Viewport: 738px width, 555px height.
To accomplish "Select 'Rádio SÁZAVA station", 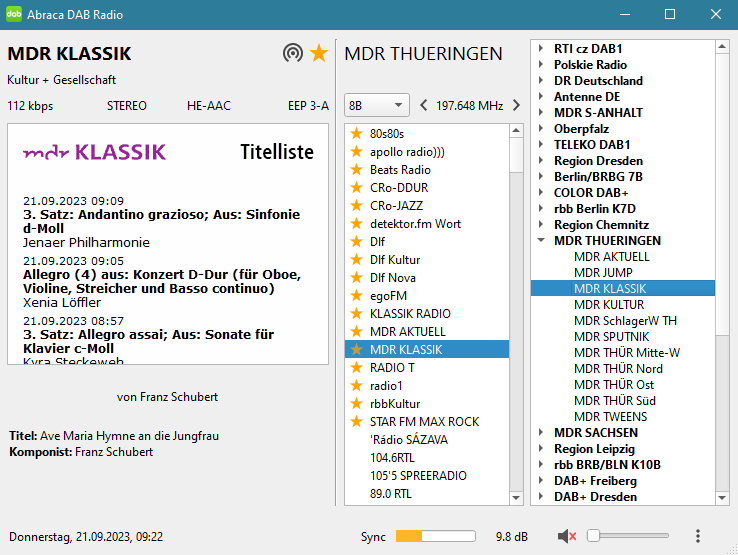I will [x=427, y=440].
